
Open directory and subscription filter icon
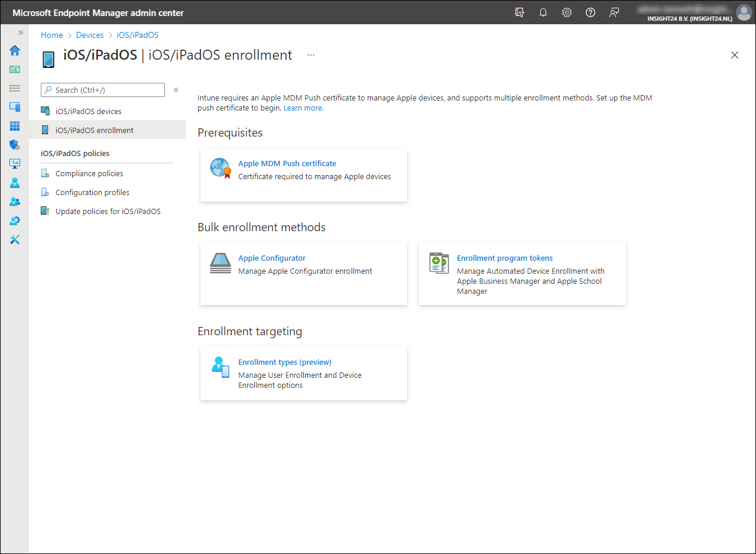click(520, 12)
